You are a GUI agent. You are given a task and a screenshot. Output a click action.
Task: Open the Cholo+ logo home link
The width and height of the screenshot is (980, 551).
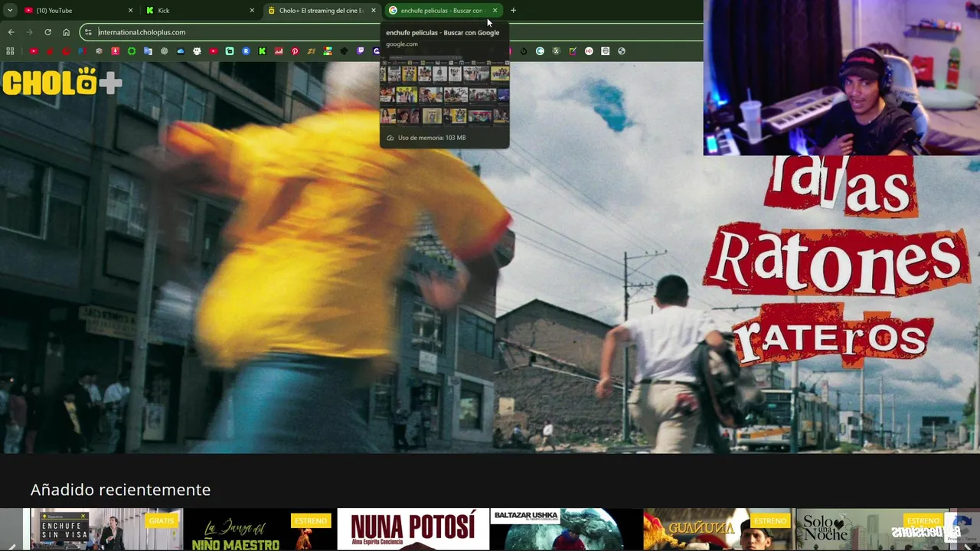61,81
